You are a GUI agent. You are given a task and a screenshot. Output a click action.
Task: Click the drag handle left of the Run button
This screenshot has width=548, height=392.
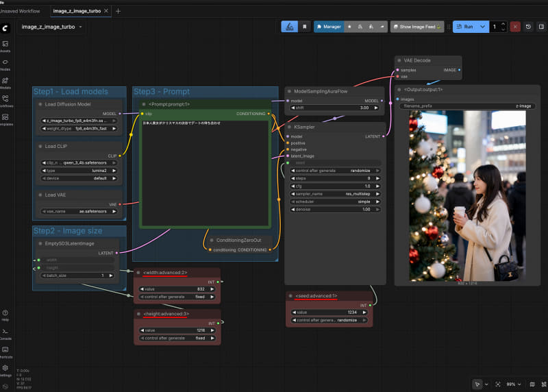[449, 27]
